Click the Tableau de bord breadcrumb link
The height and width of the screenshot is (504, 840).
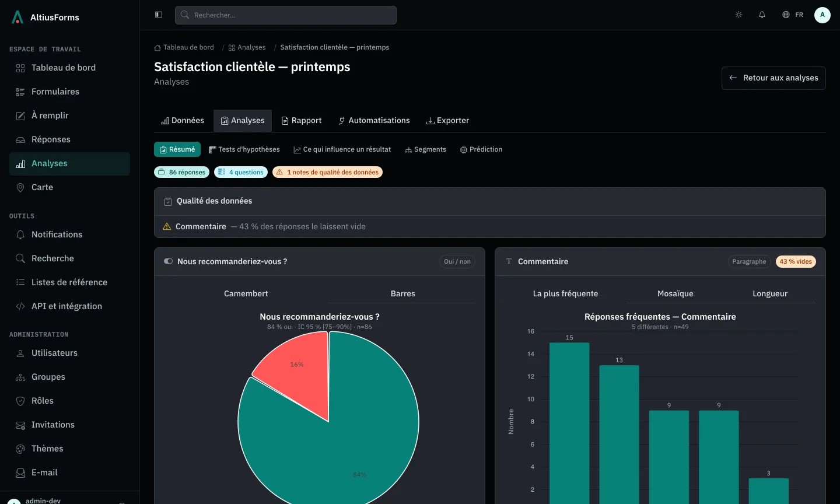[184, 47]
